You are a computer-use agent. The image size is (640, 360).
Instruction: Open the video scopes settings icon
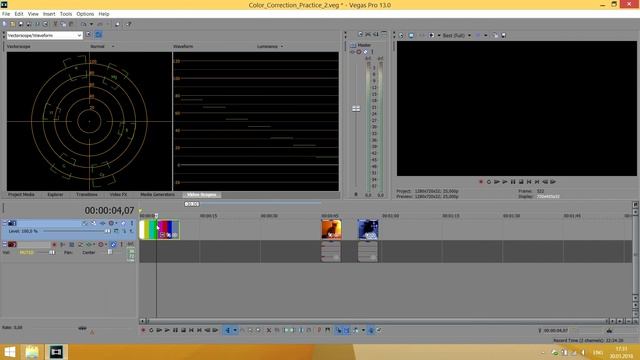(x=89, y=35)
